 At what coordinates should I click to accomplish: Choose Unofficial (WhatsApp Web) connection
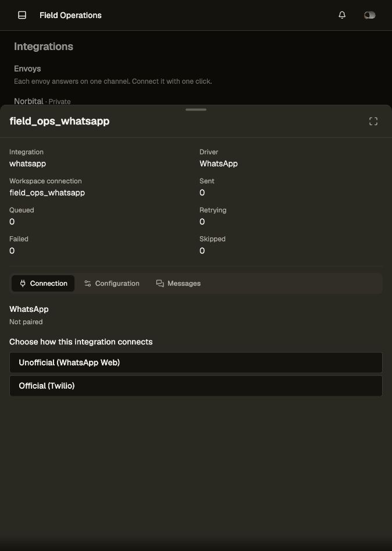196,362
